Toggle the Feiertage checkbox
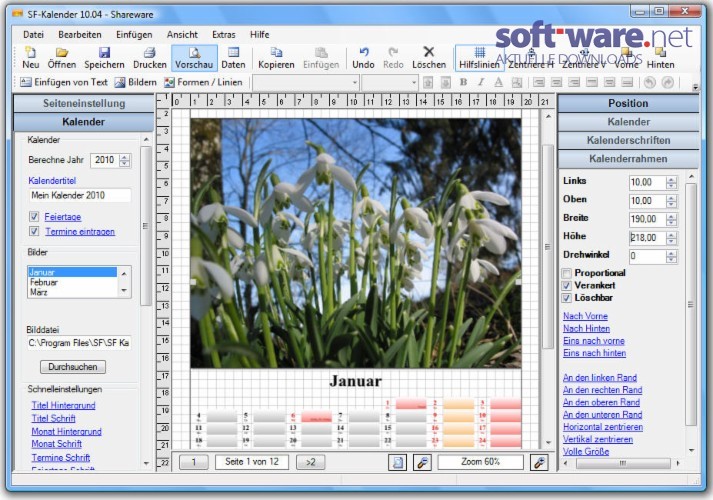Screen dimensions: 713x500 click(x=34, y=217)
